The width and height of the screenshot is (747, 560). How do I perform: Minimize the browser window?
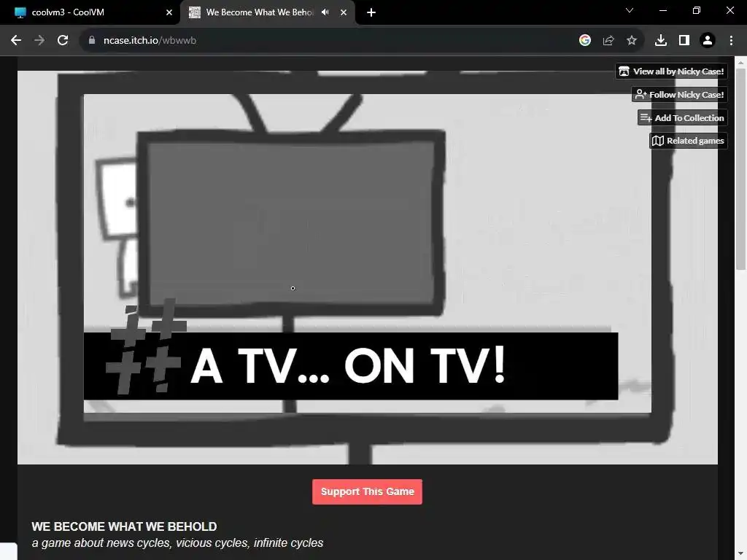pyautogui.click(x=662, y=10)
